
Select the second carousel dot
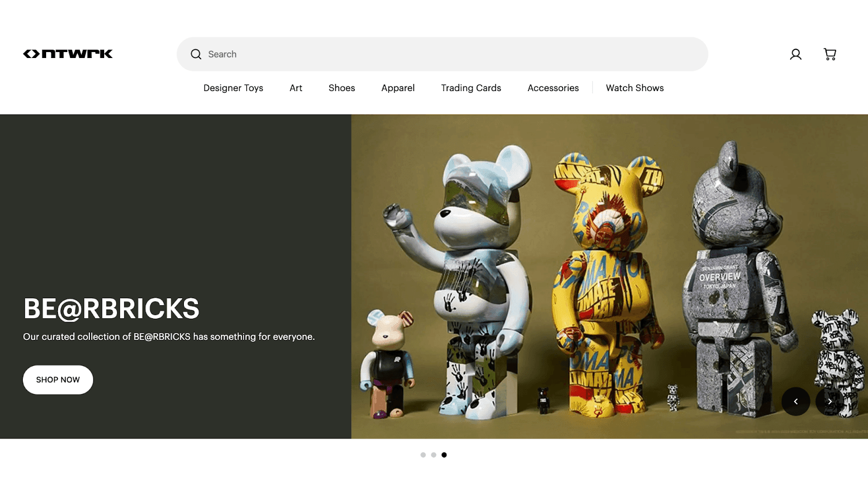click(x=433, y=455)
